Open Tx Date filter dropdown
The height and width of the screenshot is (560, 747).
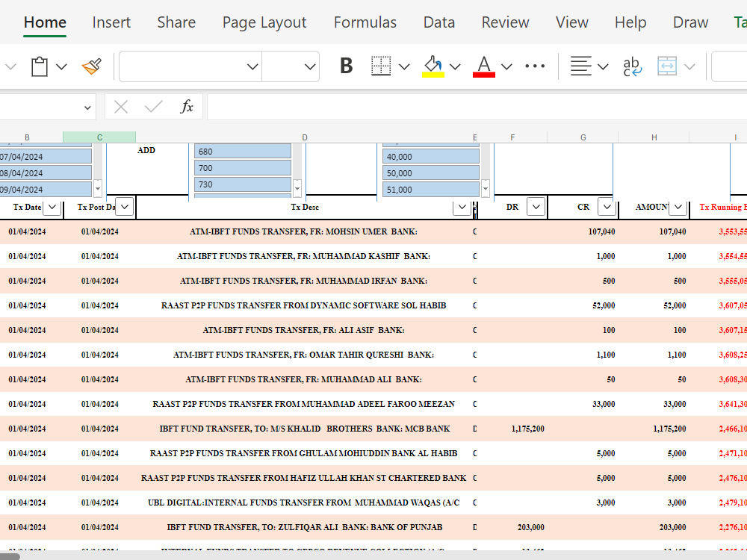[x=52, y=207]
